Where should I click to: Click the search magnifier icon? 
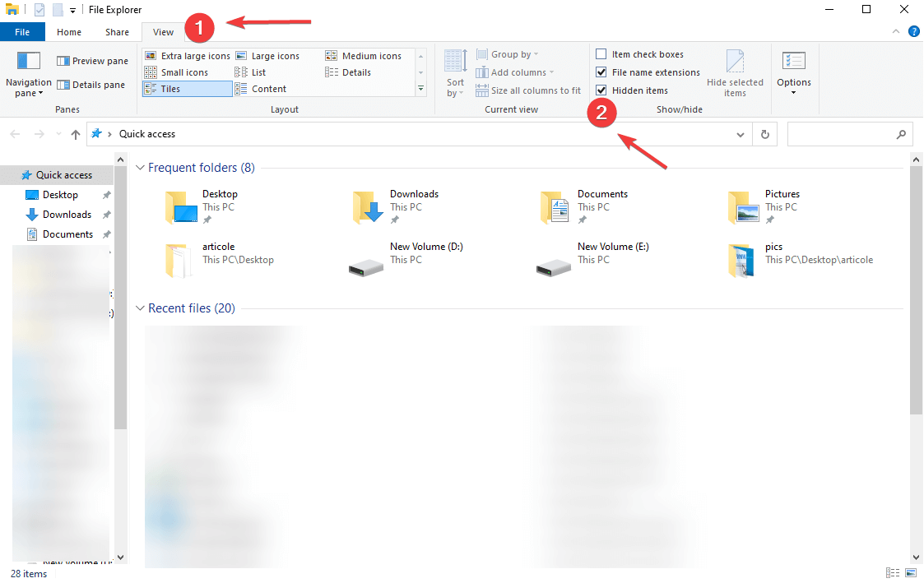click(x=901, y=134)
